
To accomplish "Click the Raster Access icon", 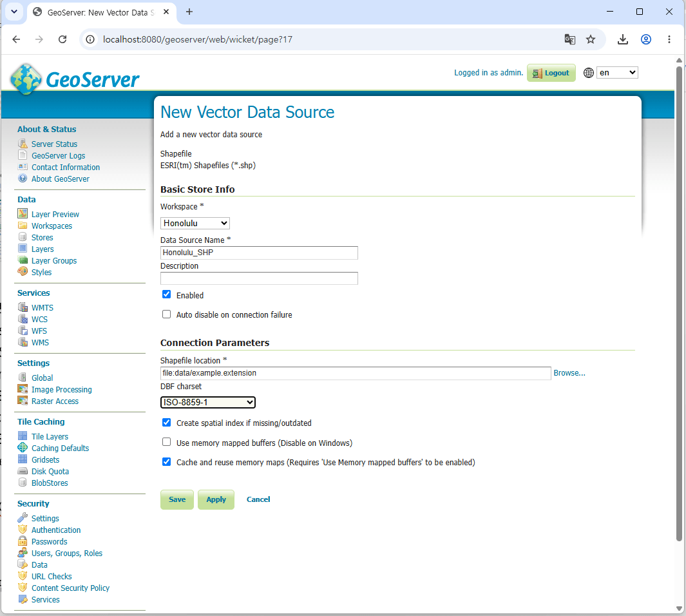I will [x=23, y=400].
